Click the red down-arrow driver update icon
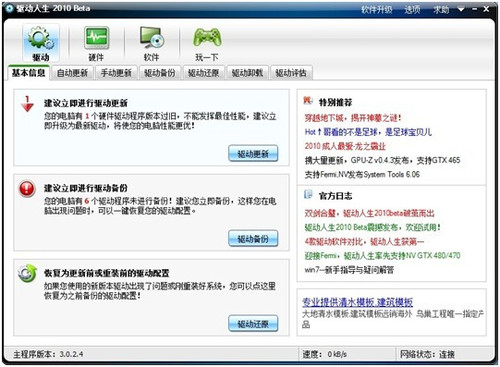Viewport: 500px width, 367px height. [x=27, y=104]
